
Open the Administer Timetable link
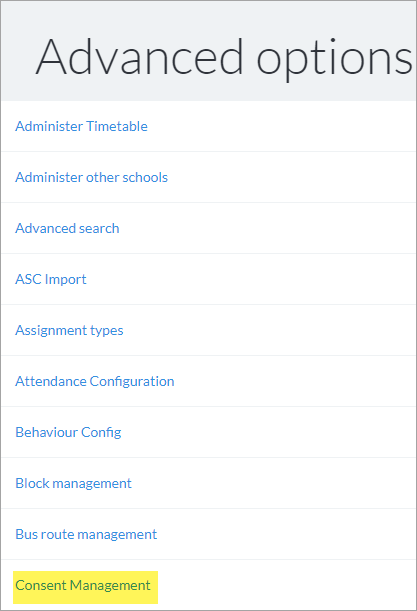click(x=81, y=126)
